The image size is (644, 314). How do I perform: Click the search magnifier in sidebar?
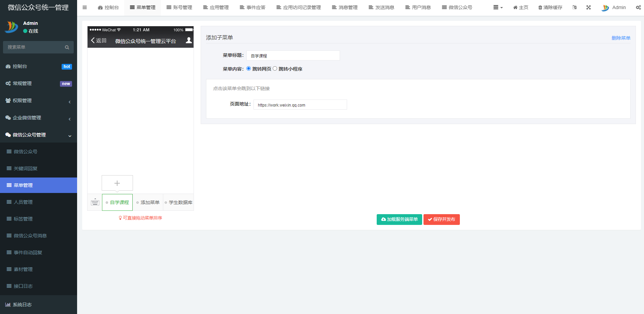[x=67, y=47]
